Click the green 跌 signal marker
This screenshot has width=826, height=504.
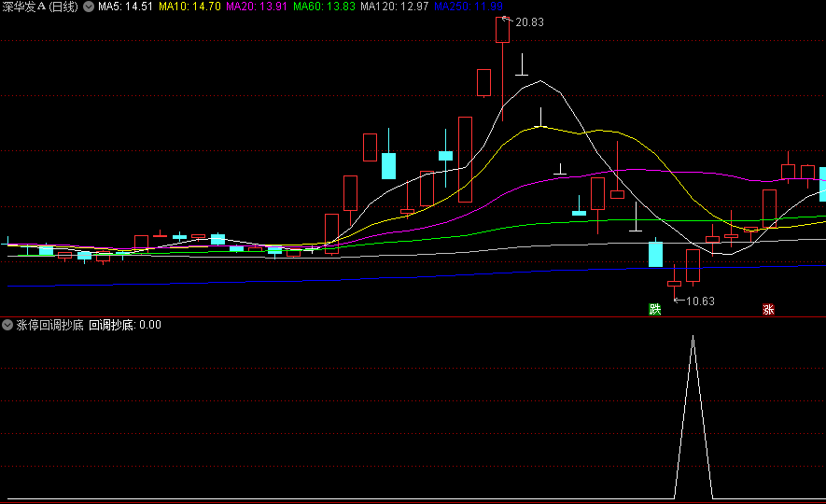(655, 309)
